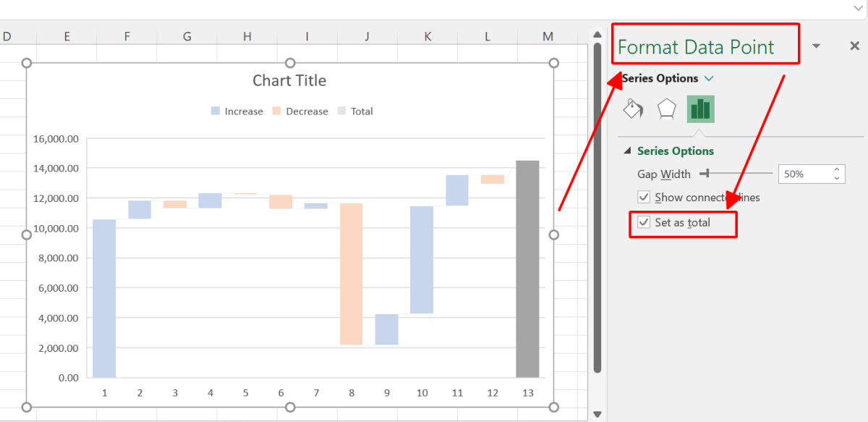Click the 16,000.00 axis label

tap(56, 138)
